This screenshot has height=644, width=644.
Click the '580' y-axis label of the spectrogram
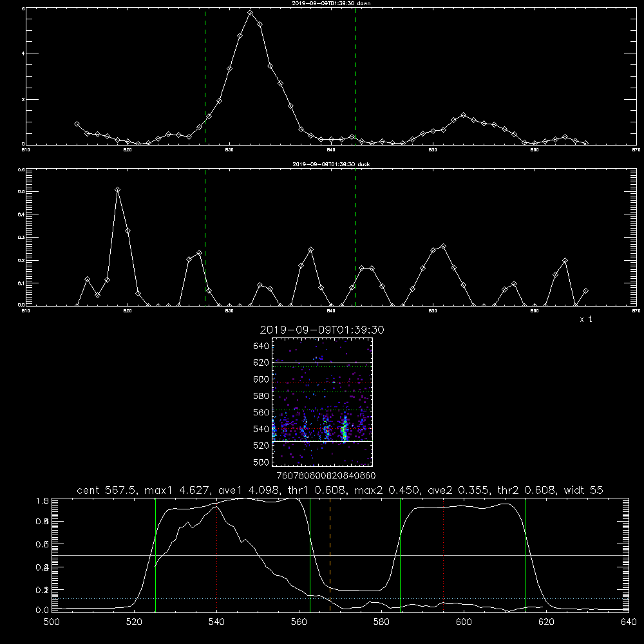[261, 396]
